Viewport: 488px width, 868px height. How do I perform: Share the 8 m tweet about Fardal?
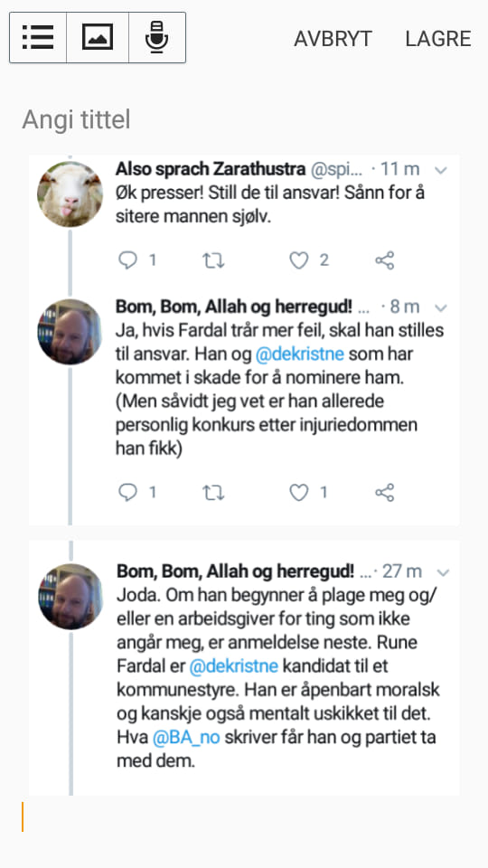pos(385,493)
